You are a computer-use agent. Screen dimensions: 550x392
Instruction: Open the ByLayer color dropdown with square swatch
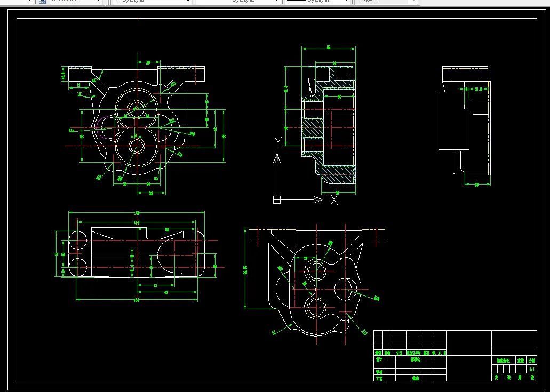pos(152,2)
